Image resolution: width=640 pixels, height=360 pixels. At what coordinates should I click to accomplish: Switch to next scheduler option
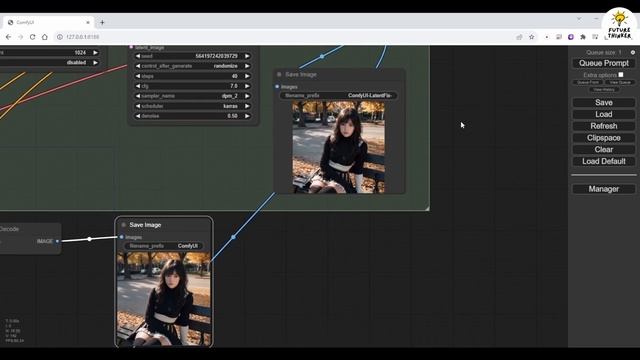247,106
